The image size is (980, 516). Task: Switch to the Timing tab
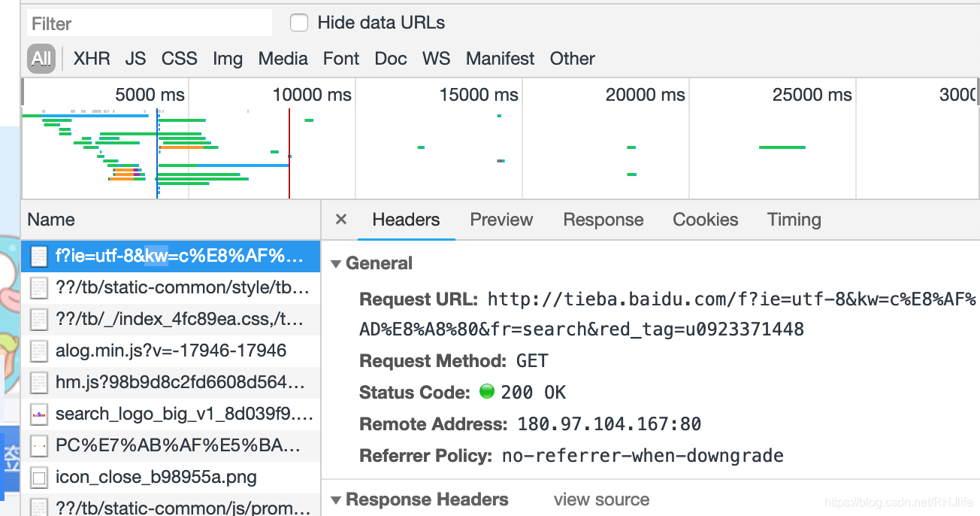794,220
